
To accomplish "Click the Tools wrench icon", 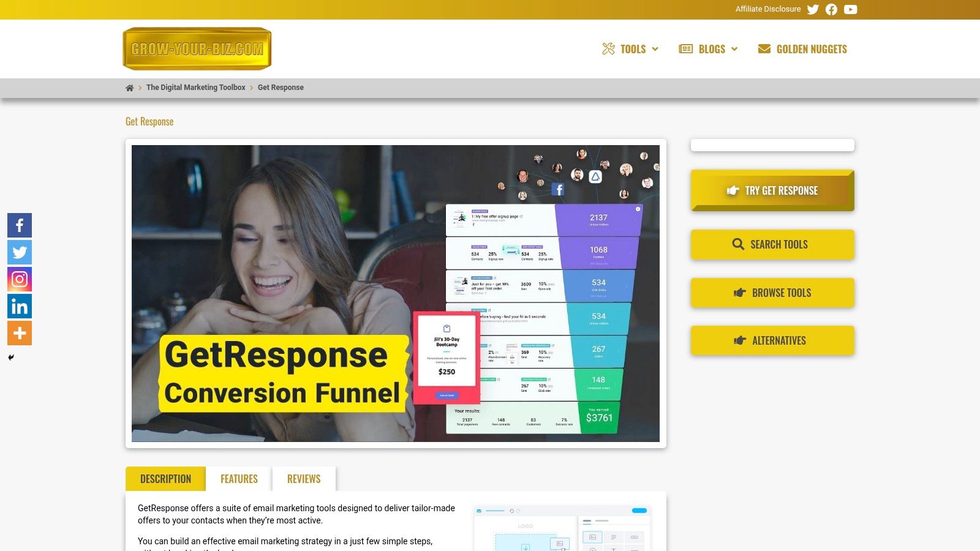I will (x=608, y=49).
